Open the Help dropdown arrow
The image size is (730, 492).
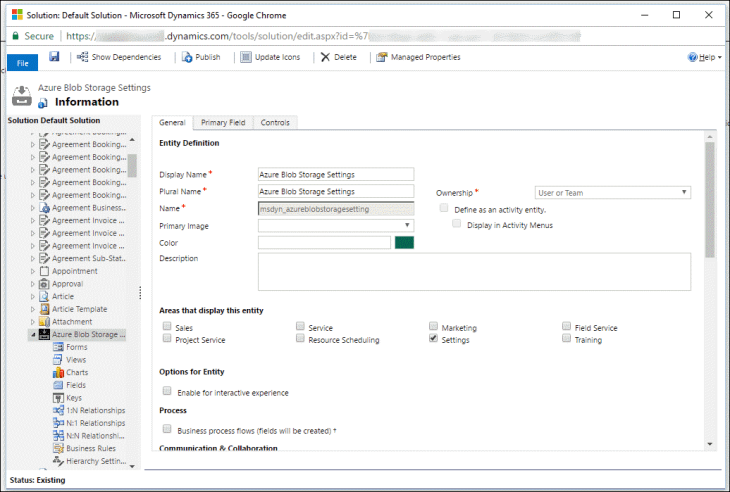pos(720,57)
